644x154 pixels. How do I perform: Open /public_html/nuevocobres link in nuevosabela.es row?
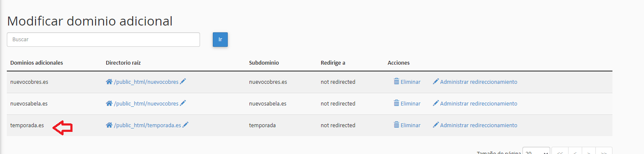tap(146, 104)
